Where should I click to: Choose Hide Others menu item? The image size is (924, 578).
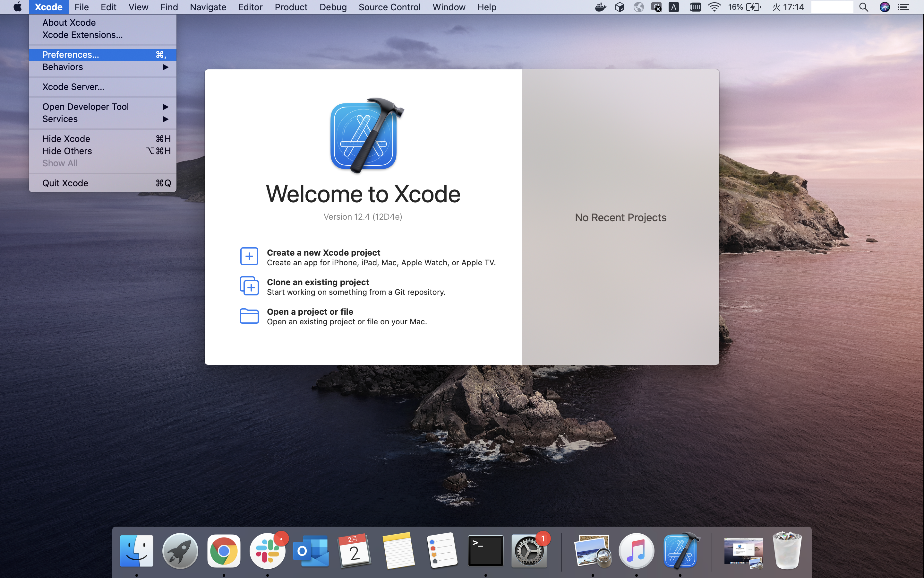102,151
